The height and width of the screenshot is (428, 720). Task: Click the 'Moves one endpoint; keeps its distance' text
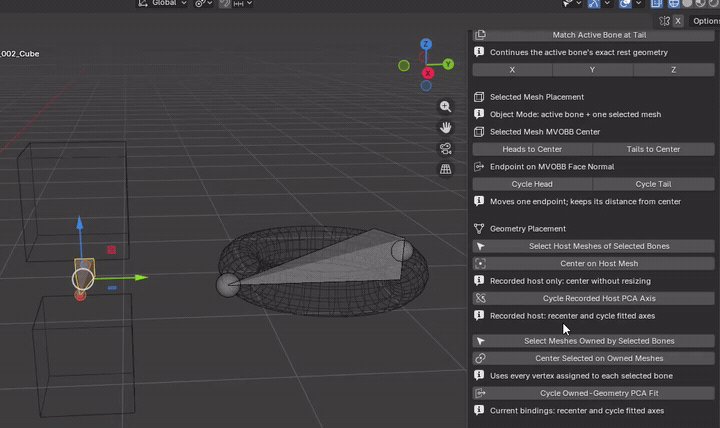(x=585, y=202)
